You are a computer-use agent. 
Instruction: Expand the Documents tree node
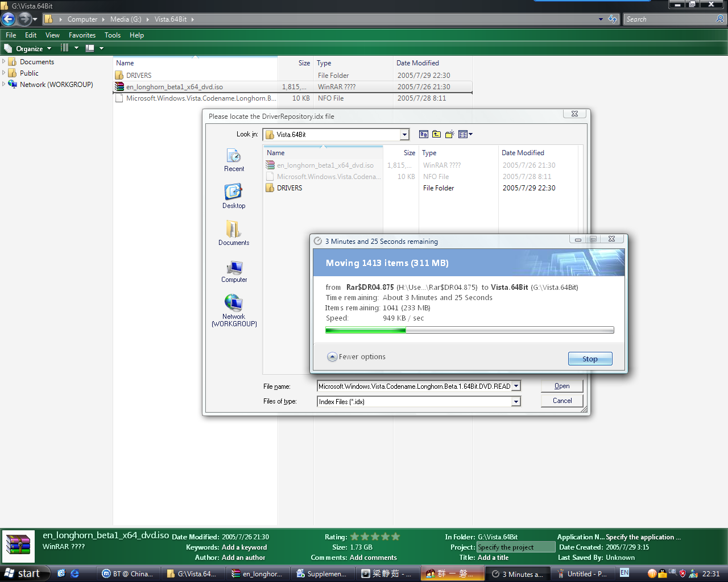(x=4, y=61)
